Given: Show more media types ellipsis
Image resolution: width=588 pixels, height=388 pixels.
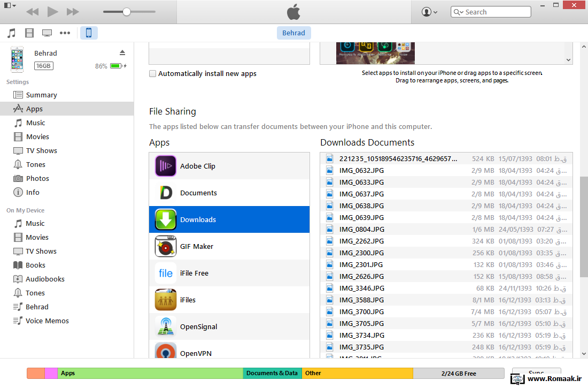Looking at the screenshot, I should tap(65, 33).
